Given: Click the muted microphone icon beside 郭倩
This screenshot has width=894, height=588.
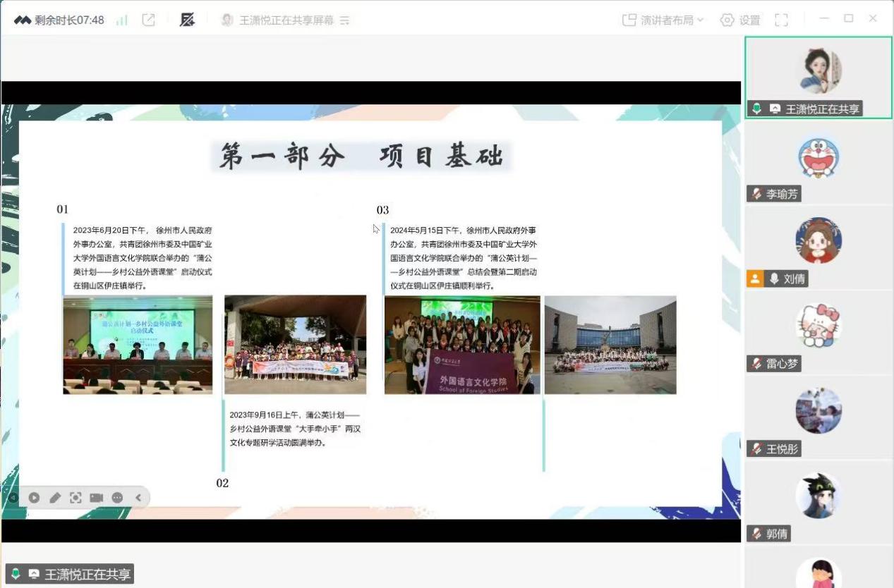Looking at the screenshot, I should (x=757, y=534).
